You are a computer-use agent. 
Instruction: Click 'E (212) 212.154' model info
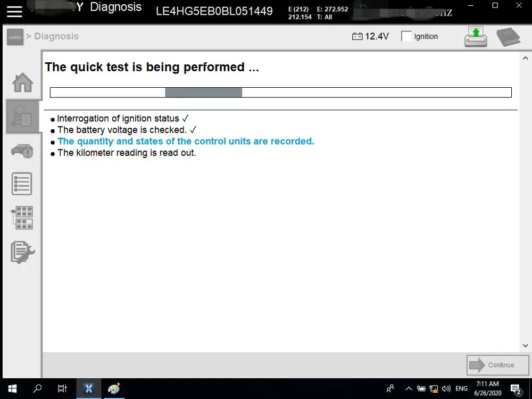(300, 13)
